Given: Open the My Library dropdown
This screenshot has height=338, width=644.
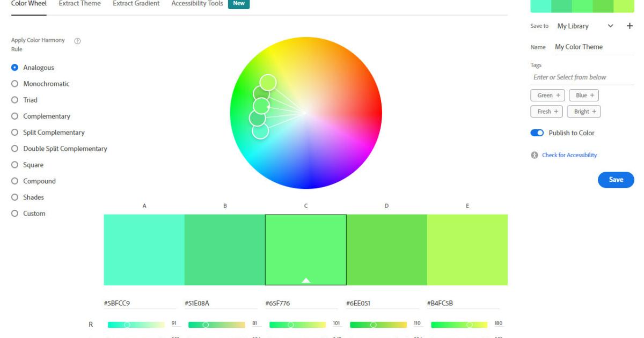Looking at the screenshot, I should click(x=585, y=26).
